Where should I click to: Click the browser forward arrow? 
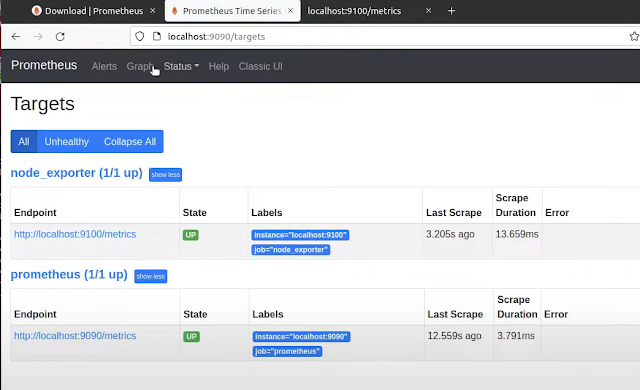(x=38, y=37)
